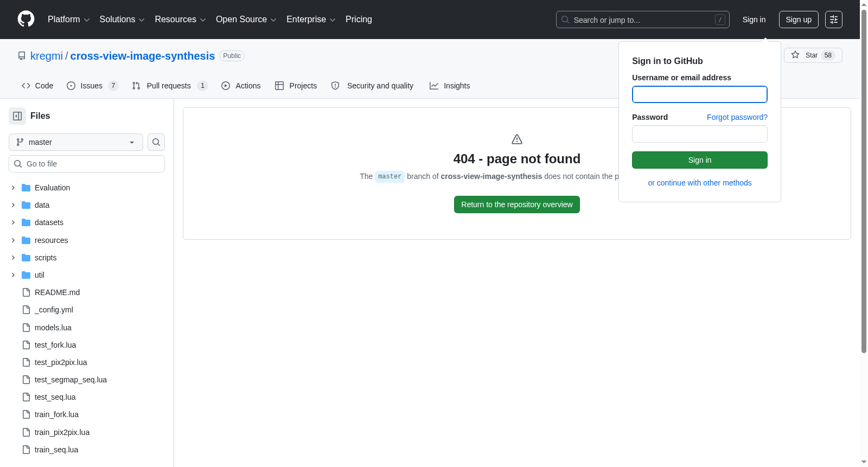Screen dimensions: 868x467
Task: Select the util folder icon
Action: pos(26,275)
